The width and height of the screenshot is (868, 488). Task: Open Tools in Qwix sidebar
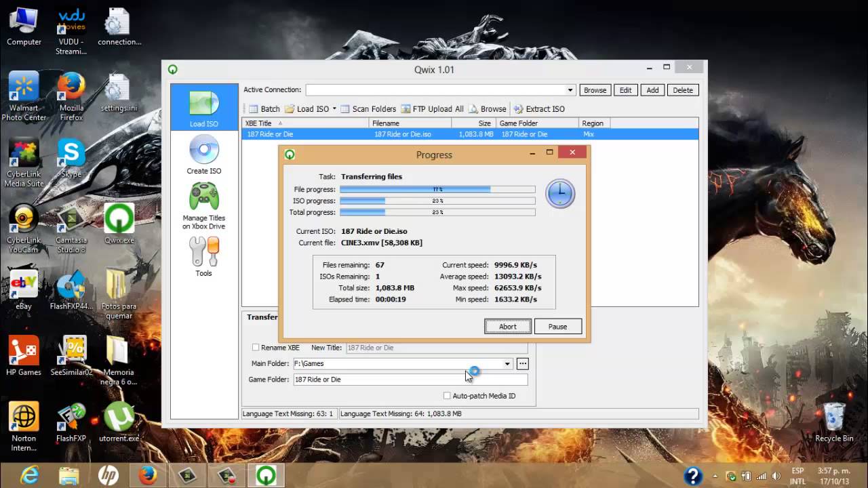[204, 257]
